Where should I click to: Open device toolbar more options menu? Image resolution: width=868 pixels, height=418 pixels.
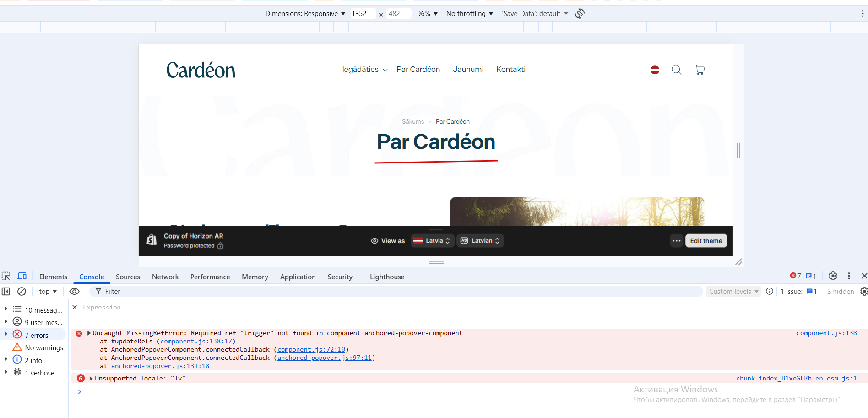(863, 14)
